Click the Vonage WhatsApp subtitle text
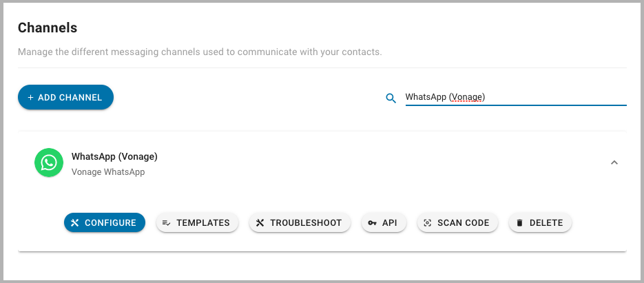 click(x=108, y=171)
